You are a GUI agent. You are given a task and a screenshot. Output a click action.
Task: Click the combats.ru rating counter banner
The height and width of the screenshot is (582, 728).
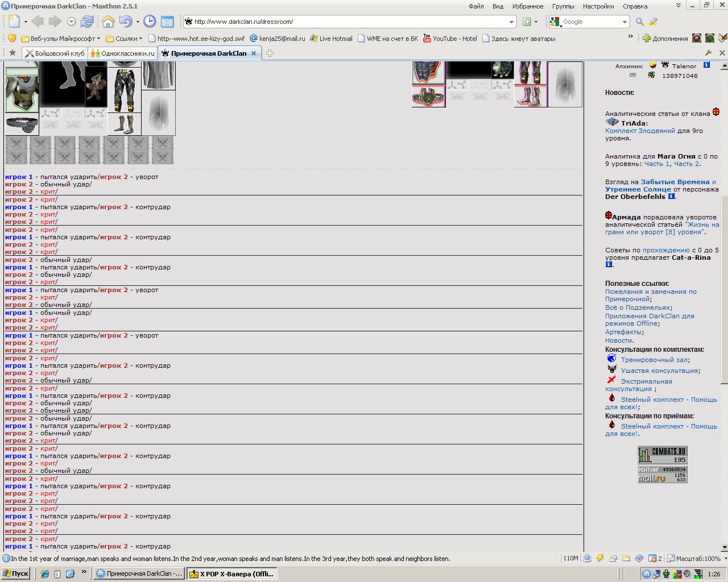[x=663, y=455]
